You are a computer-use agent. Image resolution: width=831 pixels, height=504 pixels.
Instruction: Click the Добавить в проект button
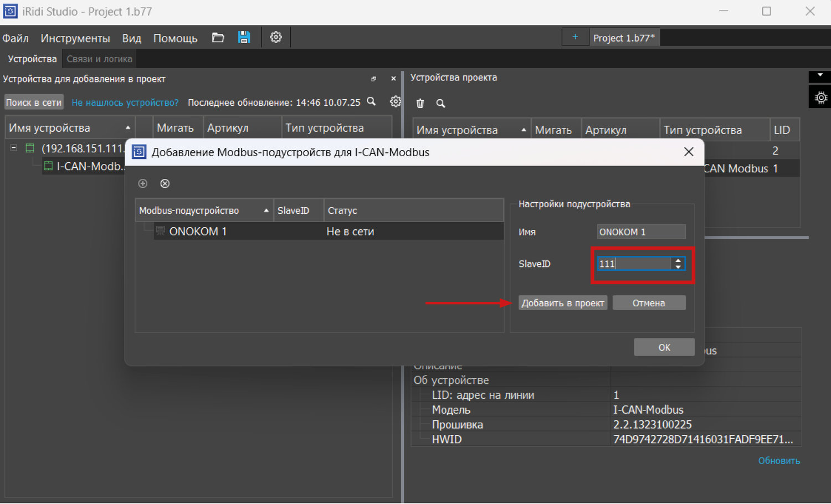562,303
